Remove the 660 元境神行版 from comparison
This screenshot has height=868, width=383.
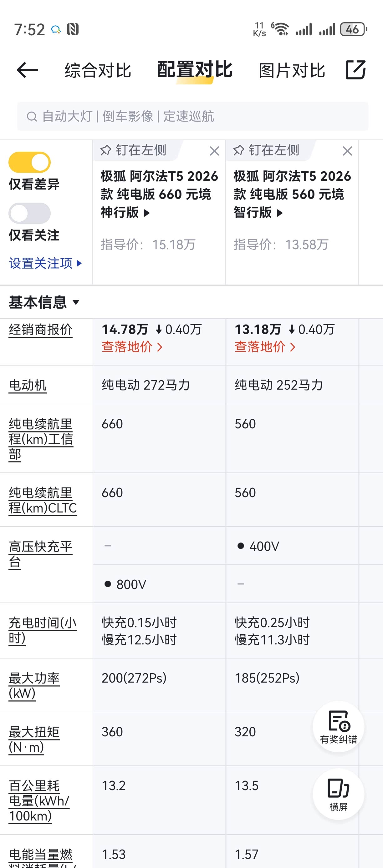tap(214, 151)
